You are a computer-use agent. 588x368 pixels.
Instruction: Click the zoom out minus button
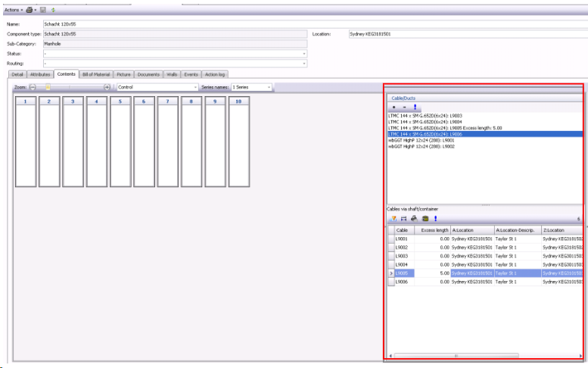tap(33, 87)
